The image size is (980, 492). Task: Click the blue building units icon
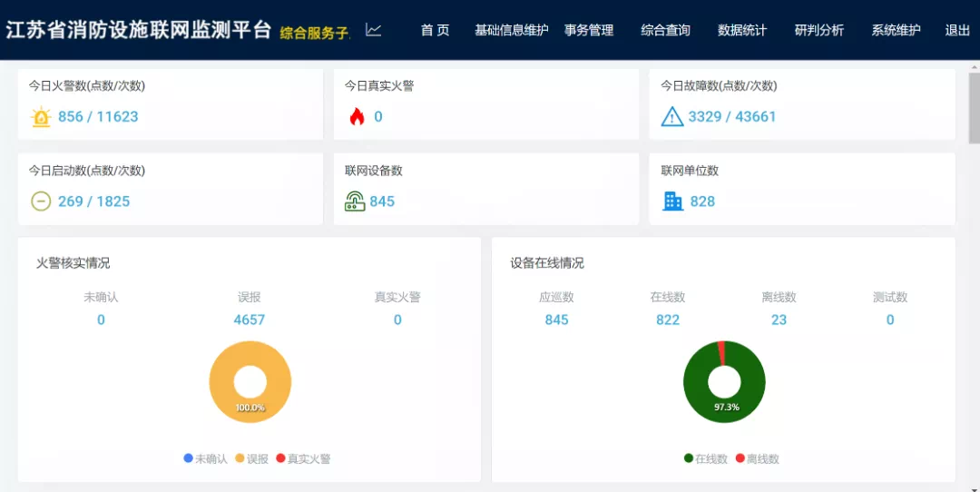point(672,202)
